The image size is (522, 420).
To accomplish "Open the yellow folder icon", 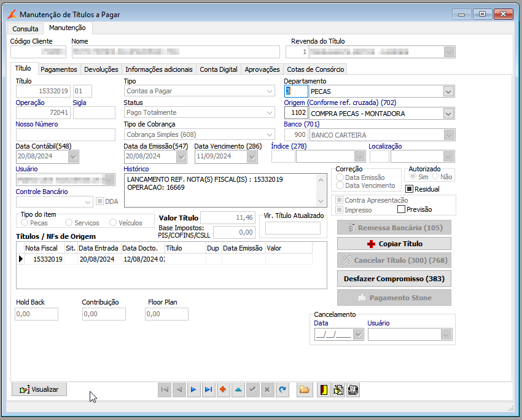I will pos(304,389).
